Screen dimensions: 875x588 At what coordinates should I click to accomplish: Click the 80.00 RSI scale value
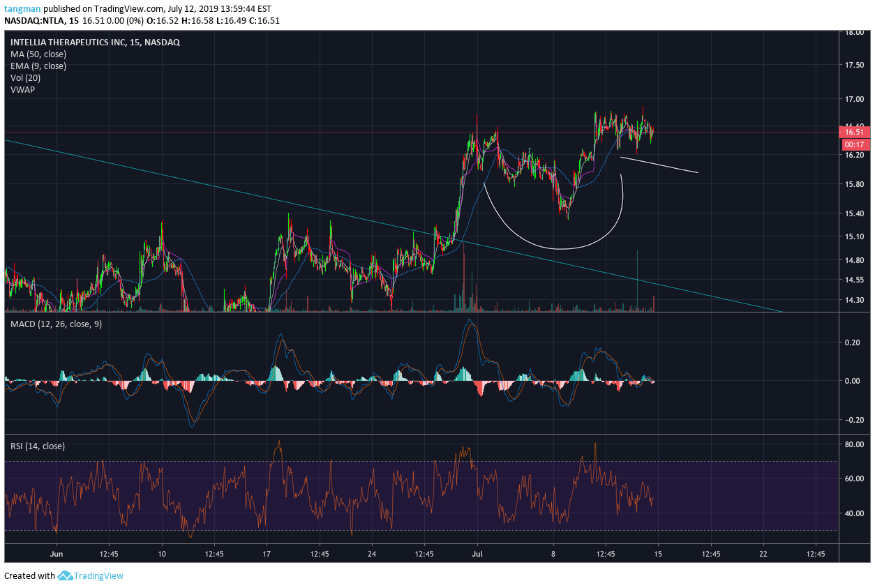tap(855, 444)
